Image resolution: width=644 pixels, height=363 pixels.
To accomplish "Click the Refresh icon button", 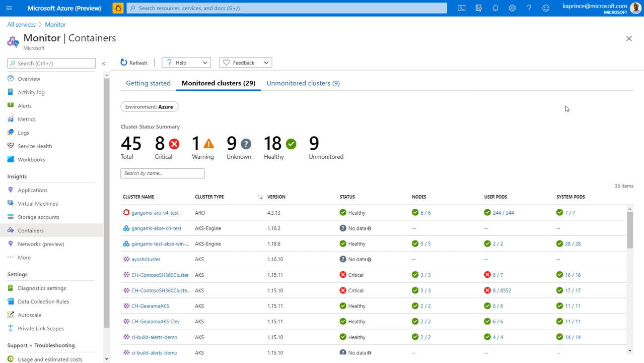I will pyautogui.click(x=124, y=63).
